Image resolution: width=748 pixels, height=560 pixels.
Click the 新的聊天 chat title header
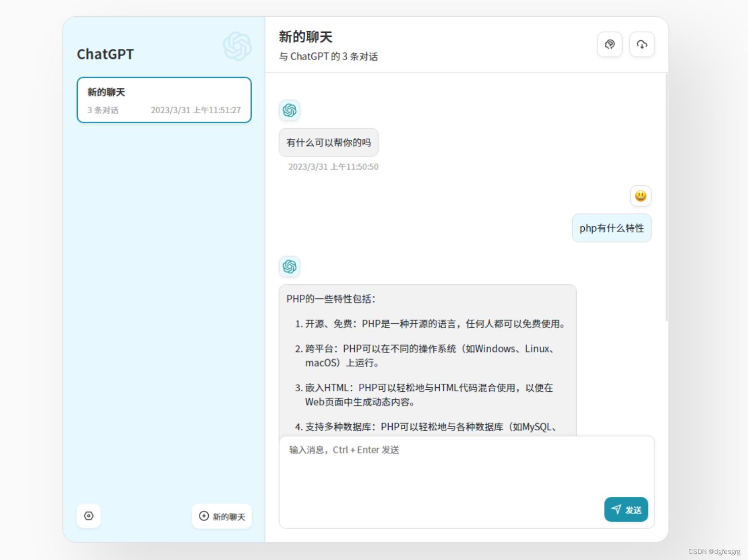[x=305, y=36]
